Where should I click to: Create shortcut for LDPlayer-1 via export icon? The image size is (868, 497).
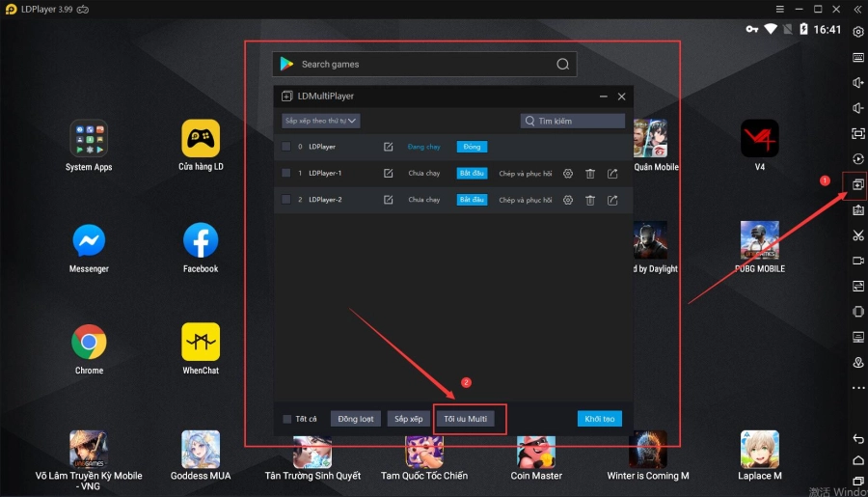pyautogui.click(x=612, y=174)
